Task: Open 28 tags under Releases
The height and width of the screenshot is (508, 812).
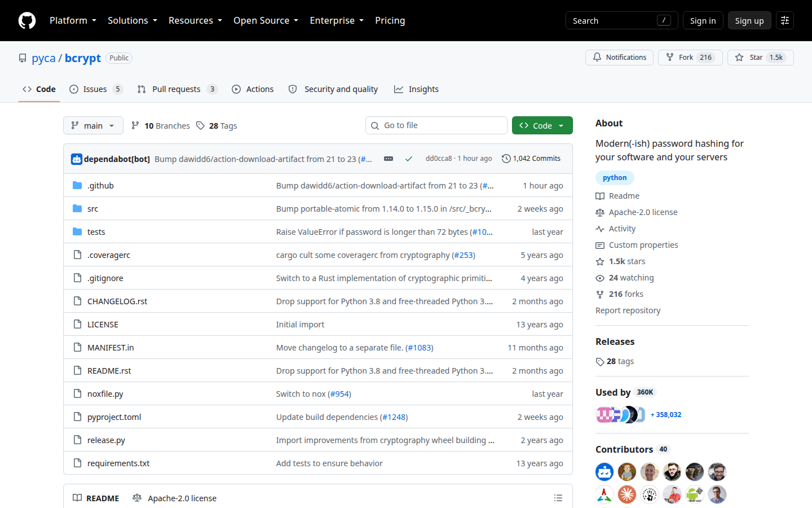Action: [615, 361]
